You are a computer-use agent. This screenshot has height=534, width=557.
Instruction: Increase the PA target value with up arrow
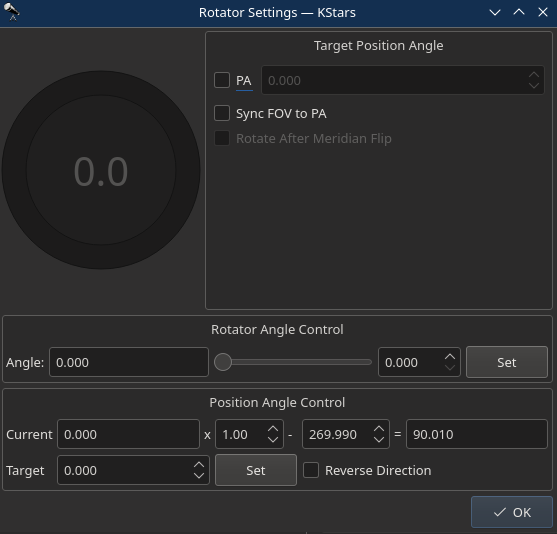534,75
